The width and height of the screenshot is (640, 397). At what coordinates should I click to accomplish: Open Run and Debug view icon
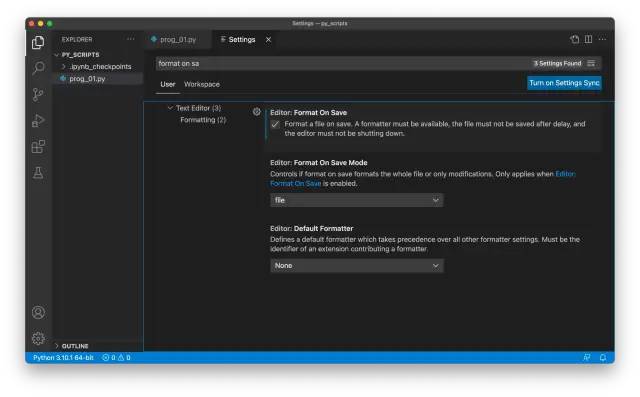pos(38,121)
